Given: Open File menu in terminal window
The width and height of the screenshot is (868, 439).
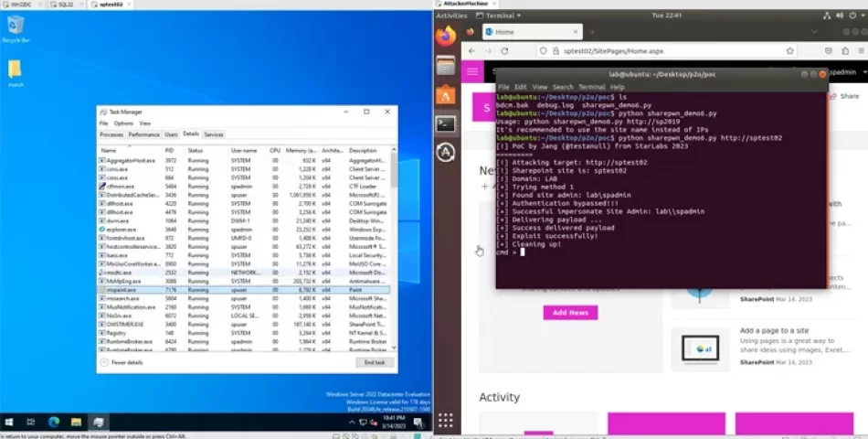Looking at the screenshot, I should [503, 87].
